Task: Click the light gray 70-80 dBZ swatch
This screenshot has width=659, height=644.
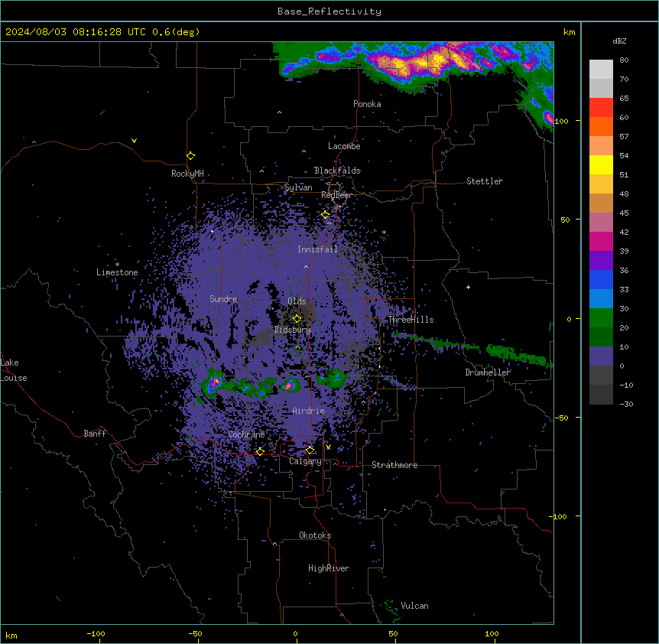Action: coord(601,70)
